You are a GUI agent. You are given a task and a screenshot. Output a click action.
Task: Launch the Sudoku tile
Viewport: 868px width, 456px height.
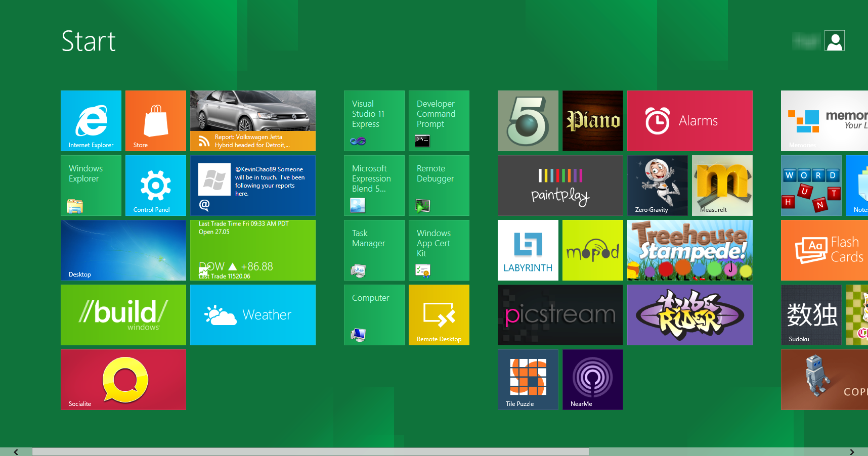pyautogui.click(x=811, y=315)
